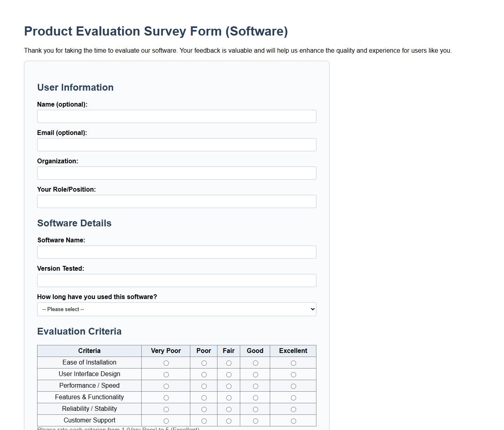The height and width of the screenshot is (430, 504).
Task: Rate Ease of Installation as Poor
Action: [x=204, y=363]
